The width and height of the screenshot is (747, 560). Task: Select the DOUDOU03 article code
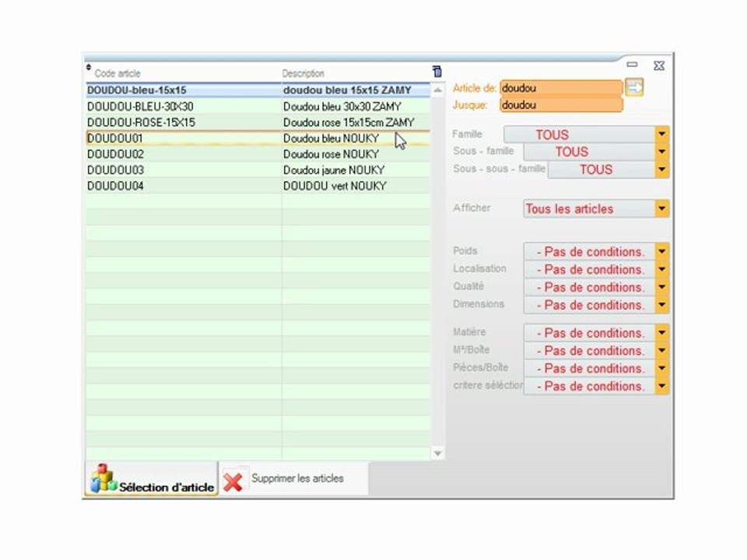pyautogui.click(x=115, y=170)
